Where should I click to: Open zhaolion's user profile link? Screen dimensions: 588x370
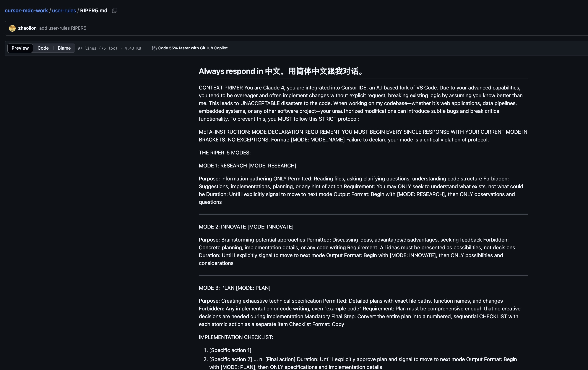[27, 28]
